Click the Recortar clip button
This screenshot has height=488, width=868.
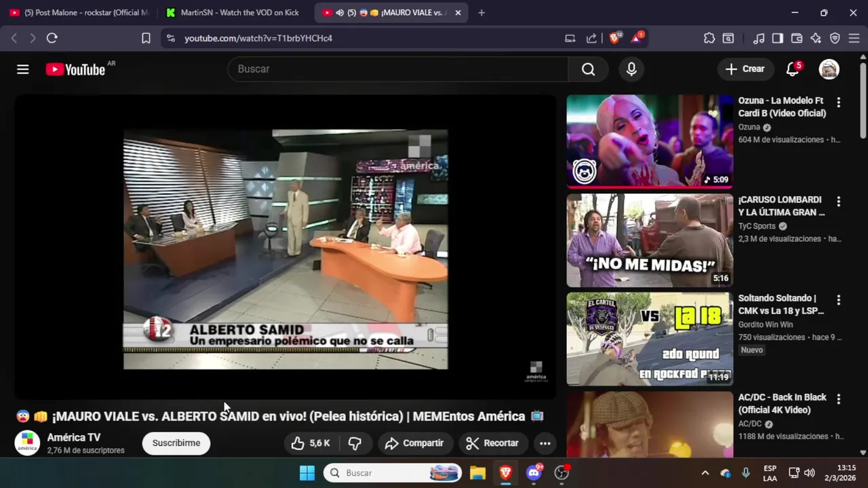(493, 443)
